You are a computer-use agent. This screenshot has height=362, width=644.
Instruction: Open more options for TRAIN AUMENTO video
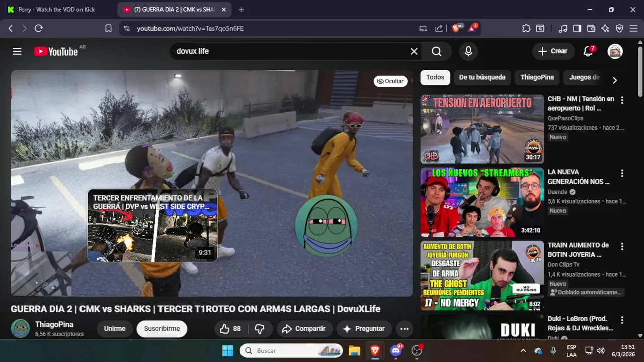(x=622, y=246)
